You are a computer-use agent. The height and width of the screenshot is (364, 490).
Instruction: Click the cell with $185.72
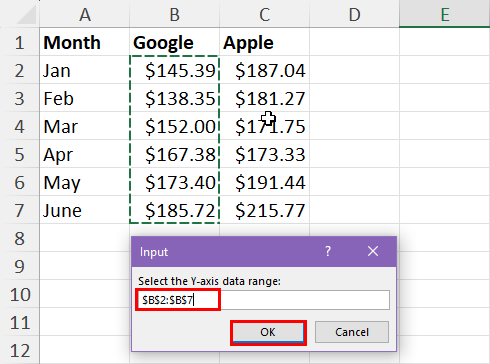coord(175,210)
